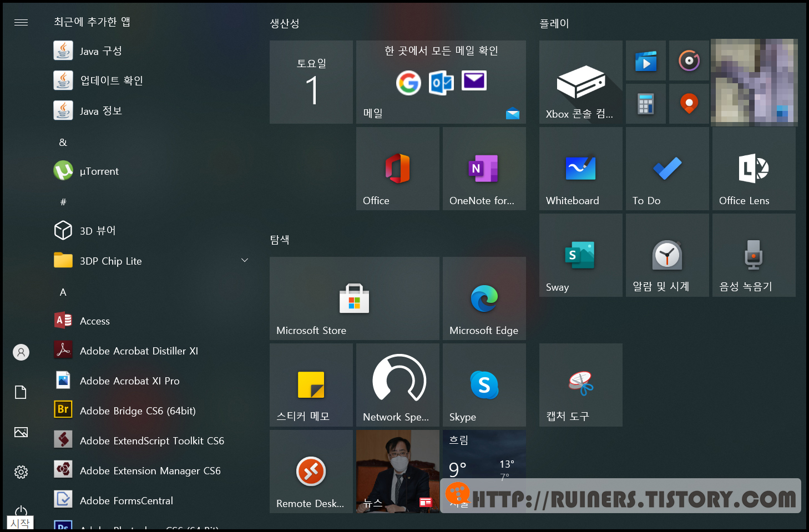Open the Sway tile
The image size is (809, 532).
(581, 255)
